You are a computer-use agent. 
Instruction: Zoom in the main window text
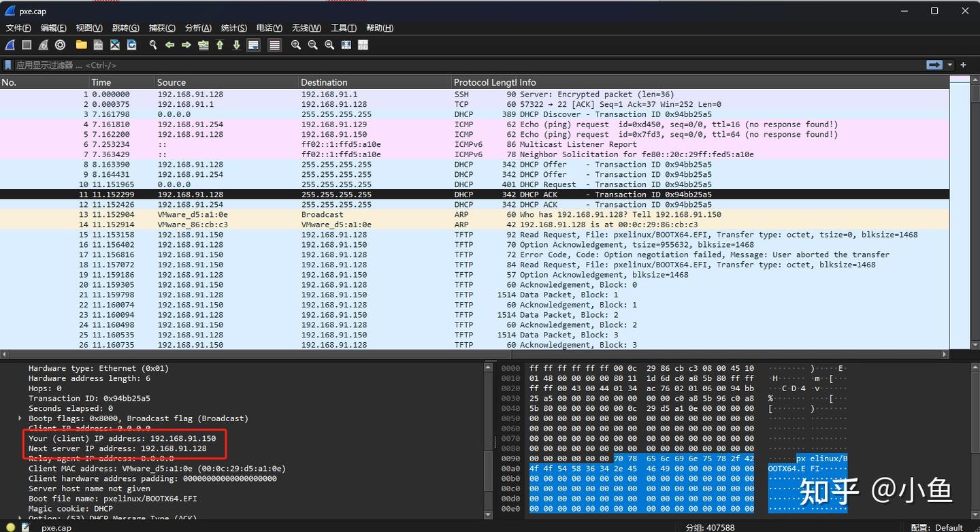coord(296,45)
